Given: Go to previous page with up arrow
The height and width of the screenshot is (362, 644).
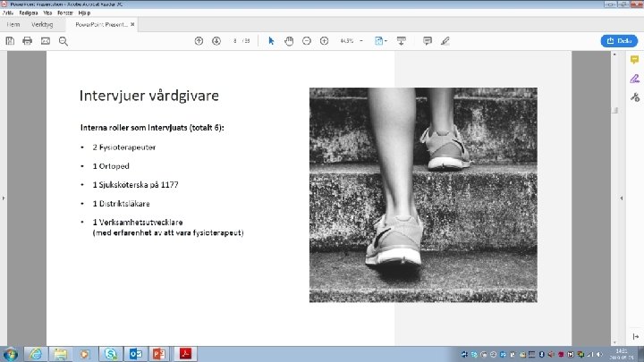Looking at the screenshot, I should 199,41.
